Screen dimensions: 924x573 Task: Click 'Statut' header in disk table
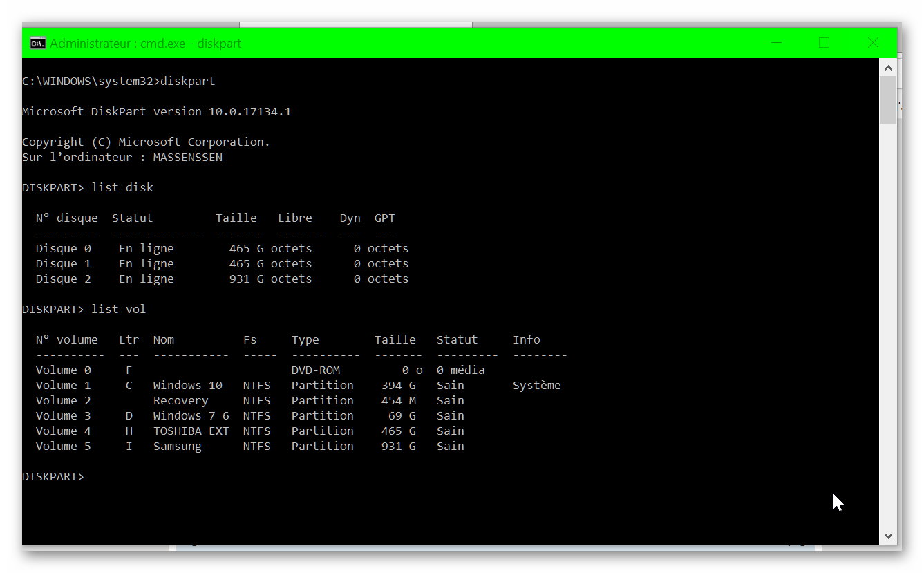coord(133,218)
